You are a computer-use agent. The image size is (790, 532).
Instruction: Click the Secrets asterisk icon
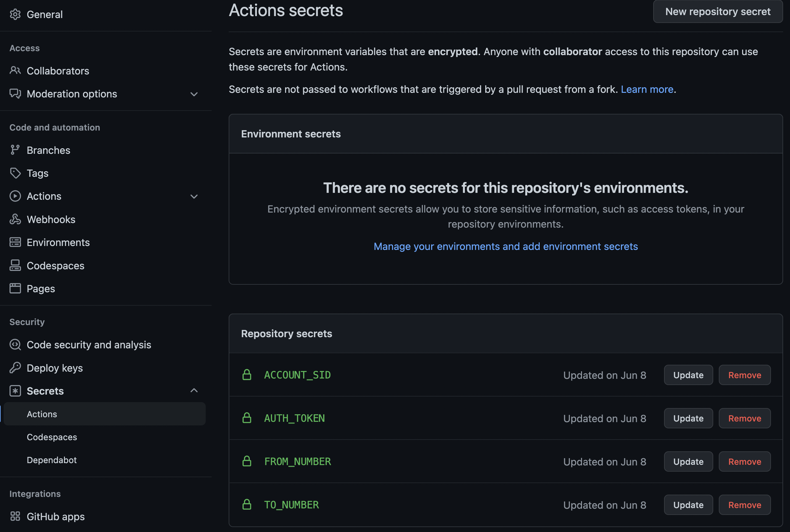(15, 391)
